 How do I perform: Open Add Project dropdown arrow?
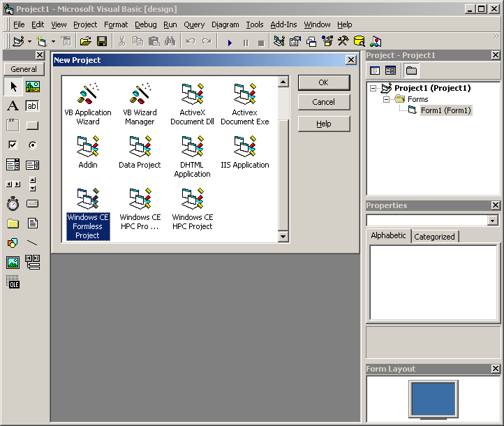29,41
